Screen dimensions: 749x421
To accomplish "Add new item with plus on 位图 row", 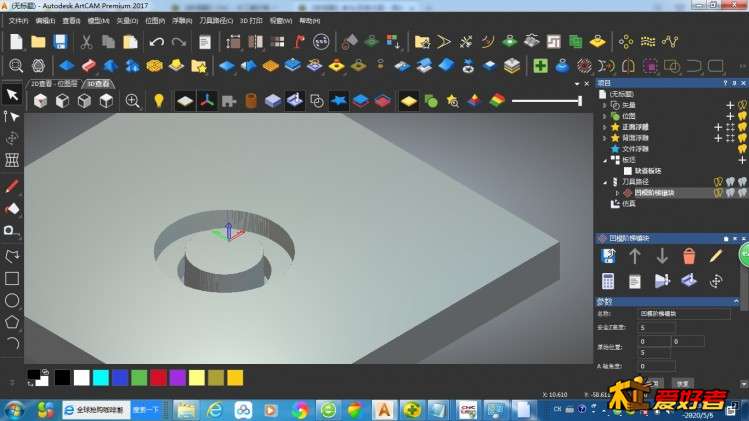I will (x=730, y=116).
